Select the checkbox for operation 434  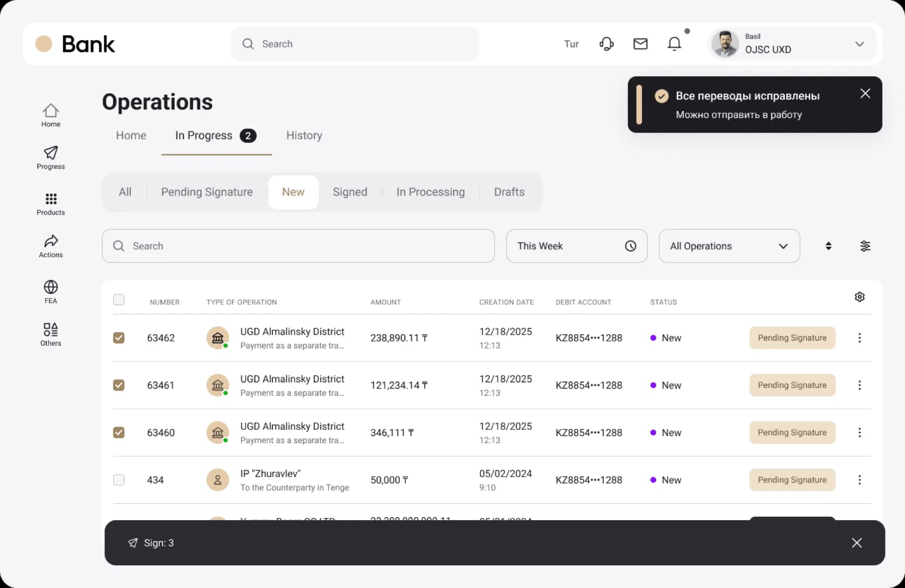[x=119, y=480]
